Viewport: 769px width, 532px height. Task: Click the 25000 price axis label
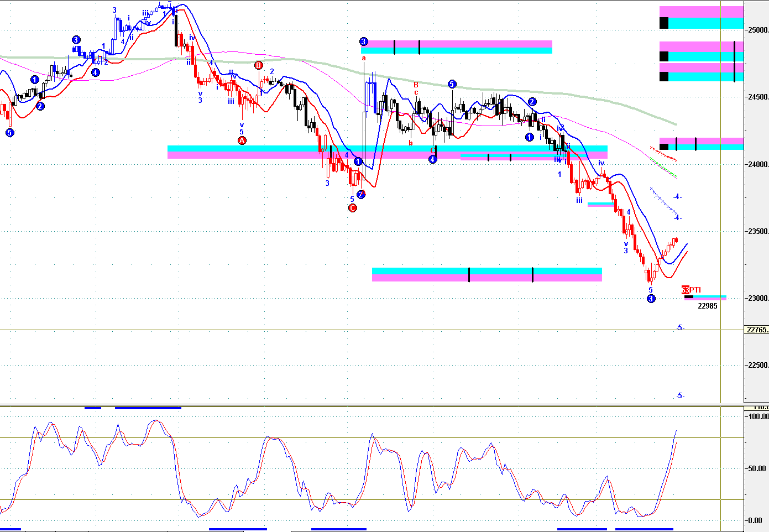click(x=758, y=30)
